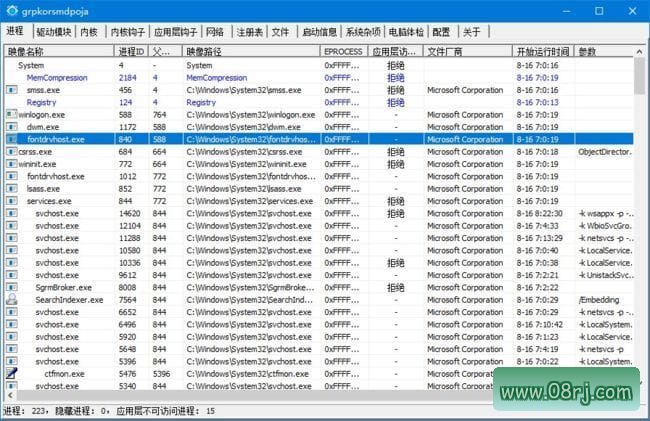Viewport: 650px width, 421px height.
Task: Sort by 应用层访 column header
Action: pos(395,51)
